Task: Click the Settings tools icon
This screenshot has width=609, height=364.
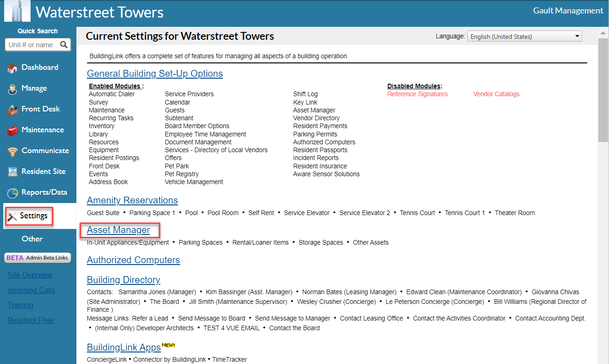Action: click(x=13, y=216)
